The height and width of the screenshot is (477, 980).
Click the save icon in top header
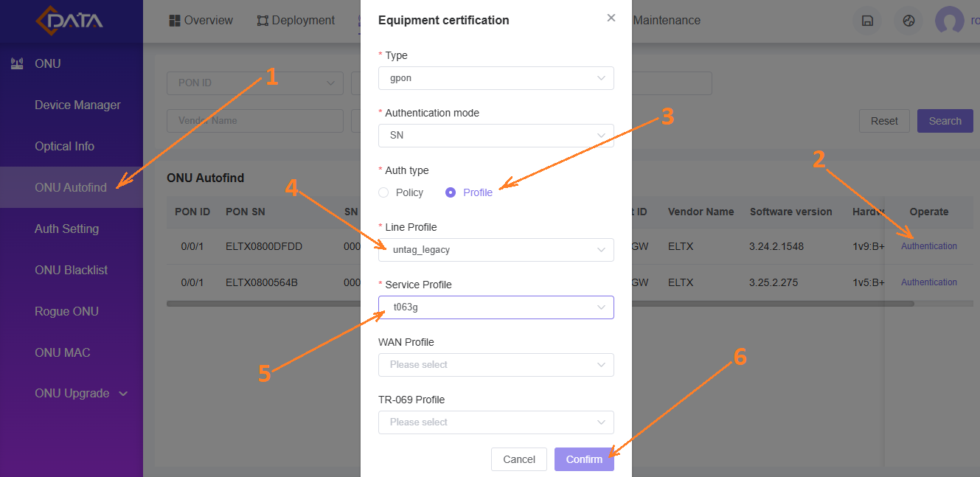click(x=867, y=21)
